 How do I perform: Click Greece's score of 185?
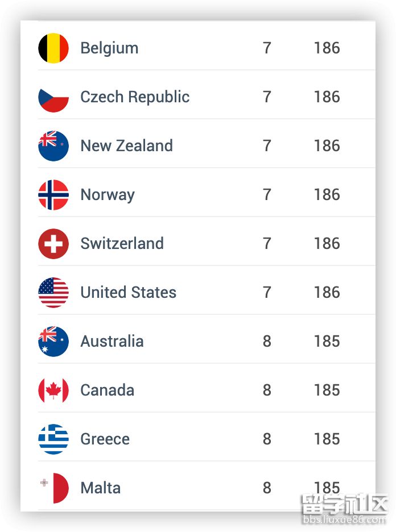(x=327, y=439)
